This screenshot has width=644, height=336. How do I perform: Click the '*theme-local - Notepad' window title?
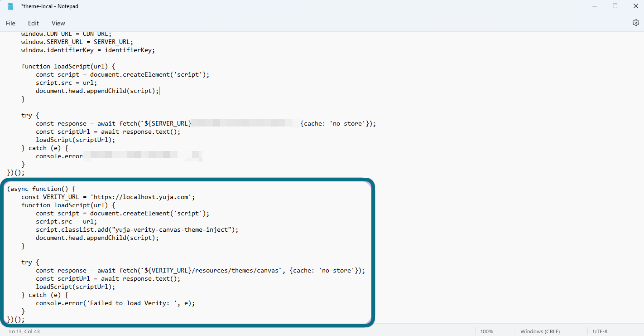point(49,6)
